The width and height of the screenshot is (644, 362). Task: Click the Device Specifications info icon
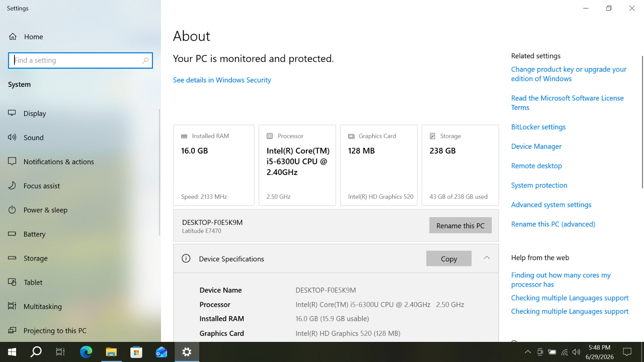[186, 259]
